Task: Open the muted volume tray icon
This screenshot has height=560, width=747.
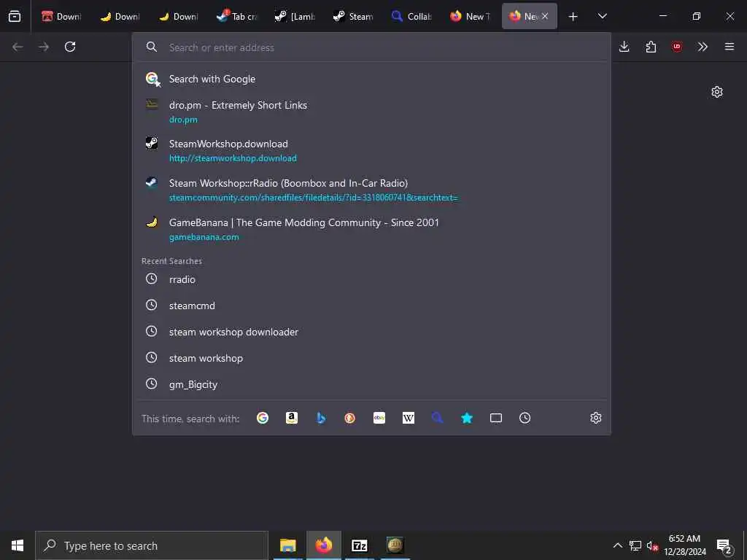Action: (x=653, y=545)
